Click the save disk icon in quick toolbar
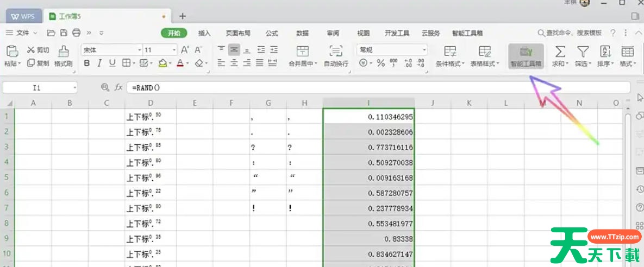644x267 pixels. [x=64, y=33]
